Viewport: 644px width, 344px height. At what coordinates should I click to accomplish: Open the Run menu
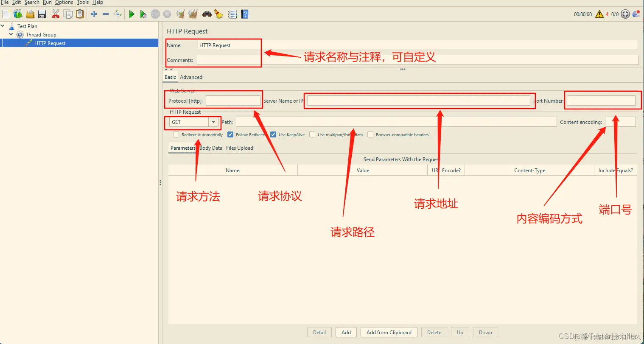pos(47,2)
